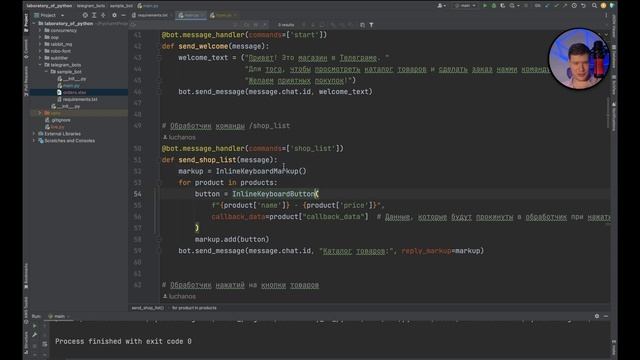Viewport: 640px width, 360px height.
Task: Minimize the Run panel with minus icon
Action: point(606,316)
